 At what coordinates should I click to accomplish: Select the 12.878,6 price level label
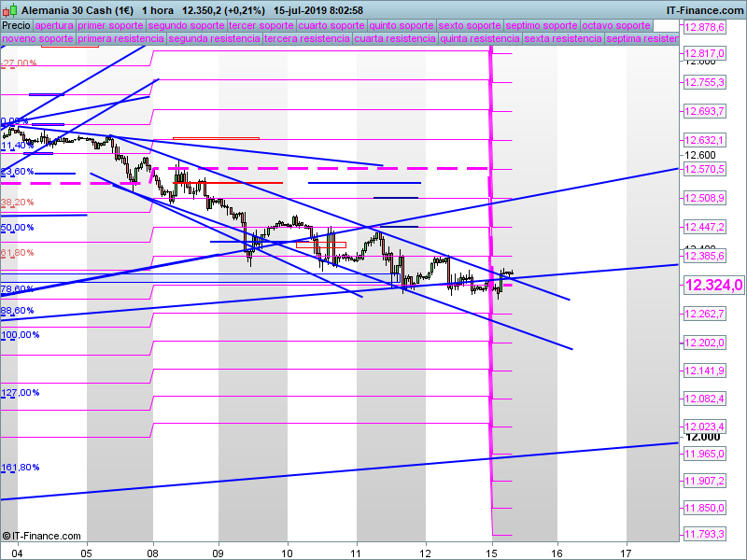[705, 28]
